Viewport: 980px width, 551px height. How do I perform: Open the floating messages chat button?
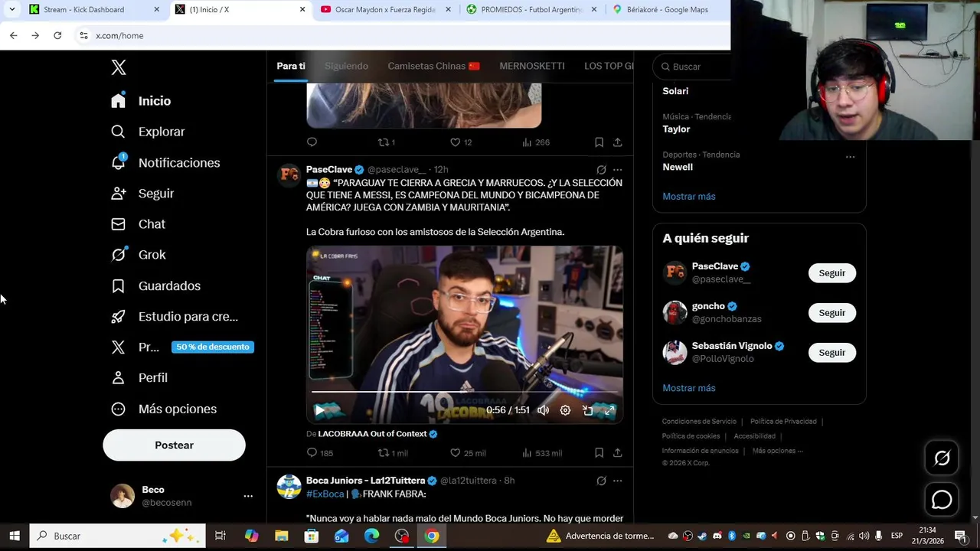942,500
